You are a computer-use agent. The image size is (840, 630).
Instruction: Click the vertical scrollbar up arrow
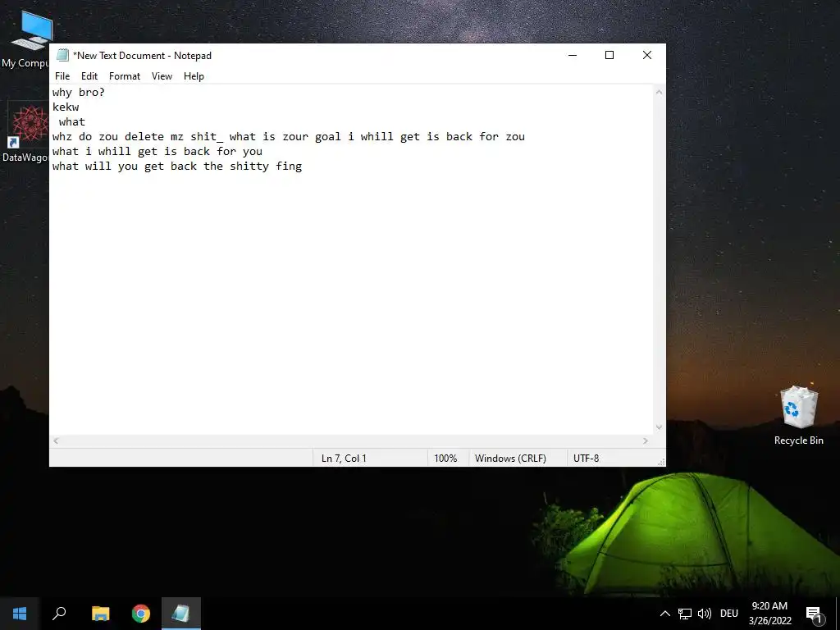pos(659,92)
